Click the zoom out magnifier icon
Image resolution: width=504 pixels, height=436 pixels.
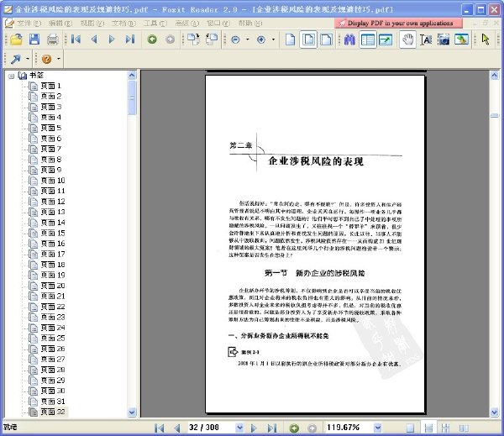click(x=235, y=39)
